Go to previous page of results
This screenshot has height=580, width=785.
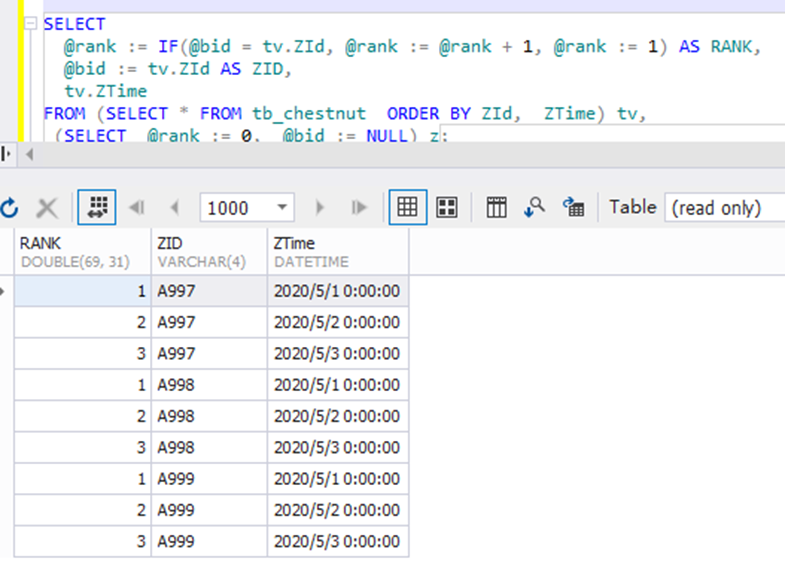click(175, 207)
